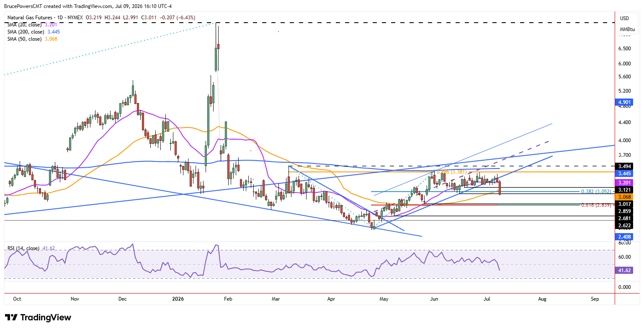Click the 60.00 tick on the RSI scale
The image size is (644, 330).
pos(624,257)
